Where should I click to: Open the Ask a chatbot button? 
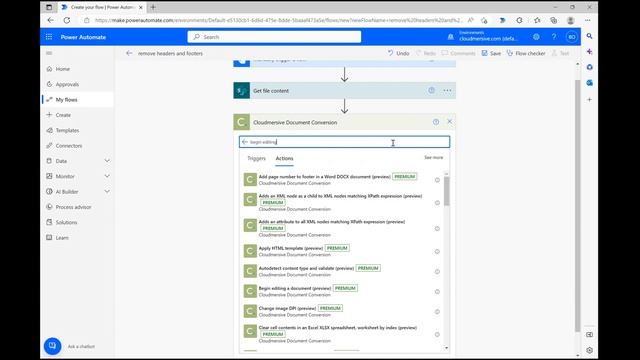(x=53, y=346)
